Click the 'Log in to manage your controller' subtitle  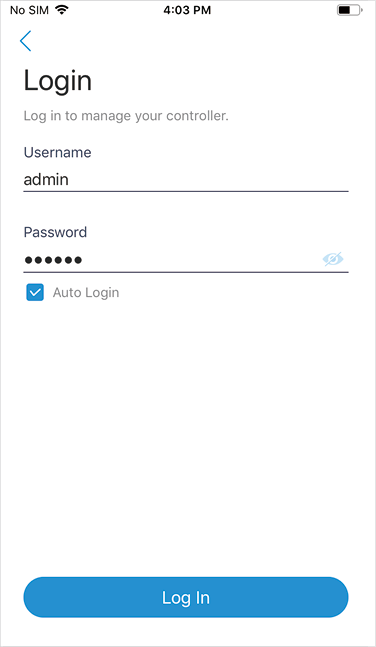click(126, 116)
